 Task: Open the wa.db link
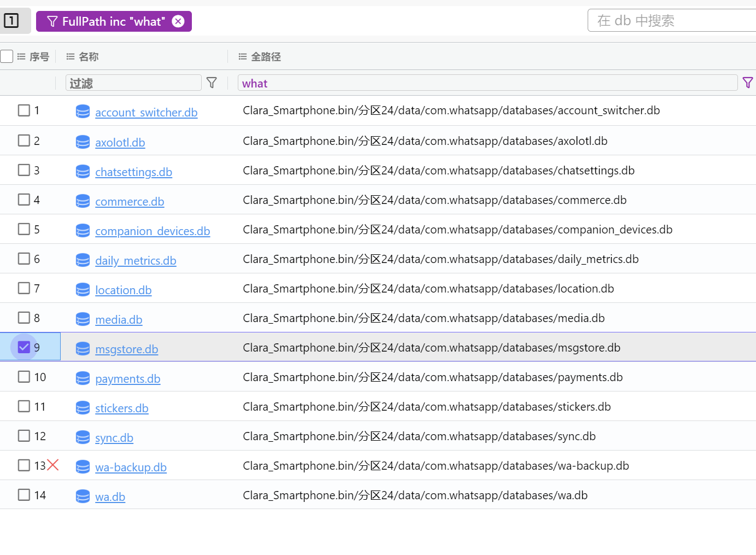(x=110, y=496)
